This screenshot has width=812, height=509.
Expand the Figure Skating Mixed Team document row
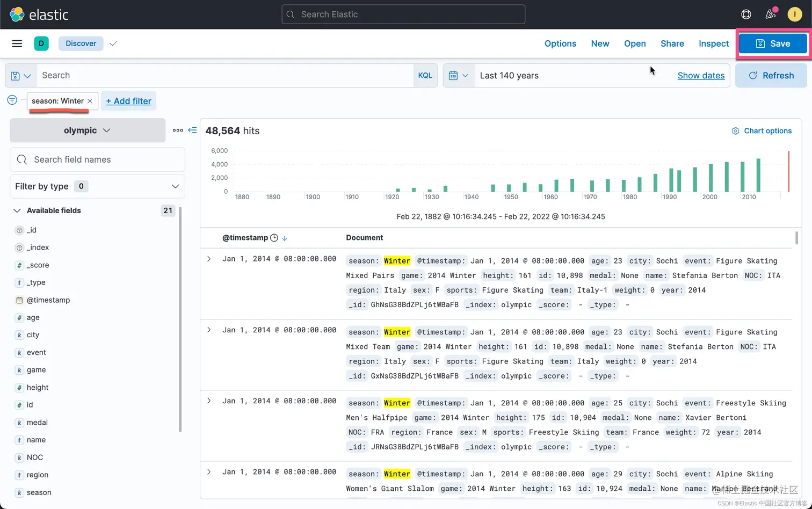tap(209, 330)
